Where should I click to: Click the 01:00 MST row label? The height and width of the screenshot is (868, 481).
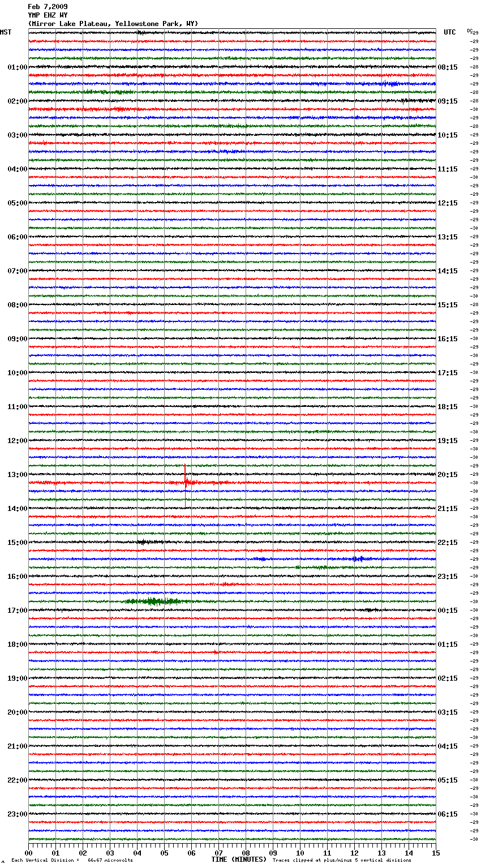click(x=18, y=67)
